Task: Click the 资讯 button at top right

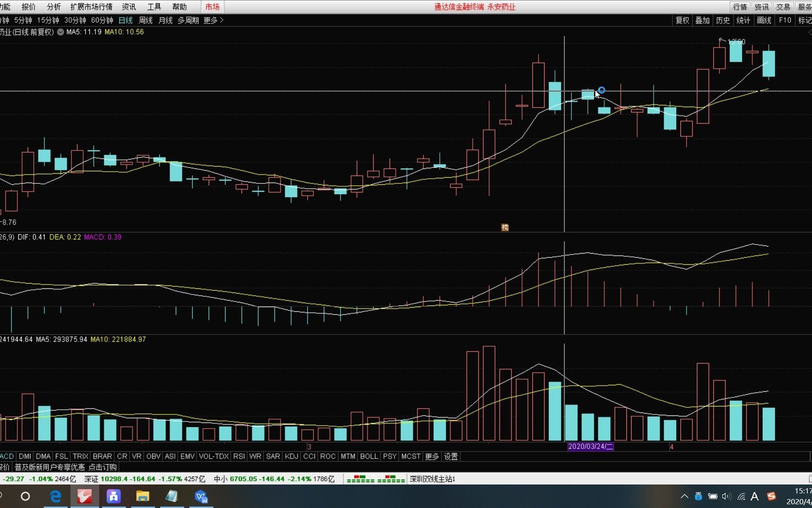Action: click(x=762, y=7)
